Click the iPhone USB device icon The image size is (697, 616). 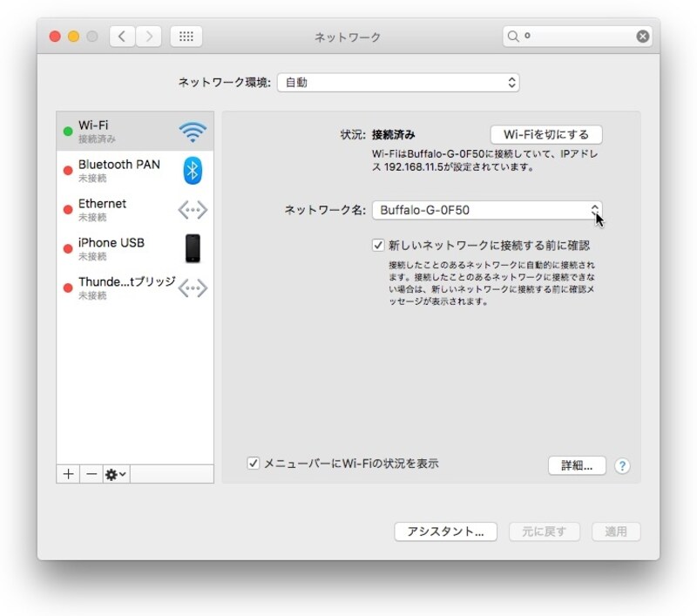pos(191,248)
